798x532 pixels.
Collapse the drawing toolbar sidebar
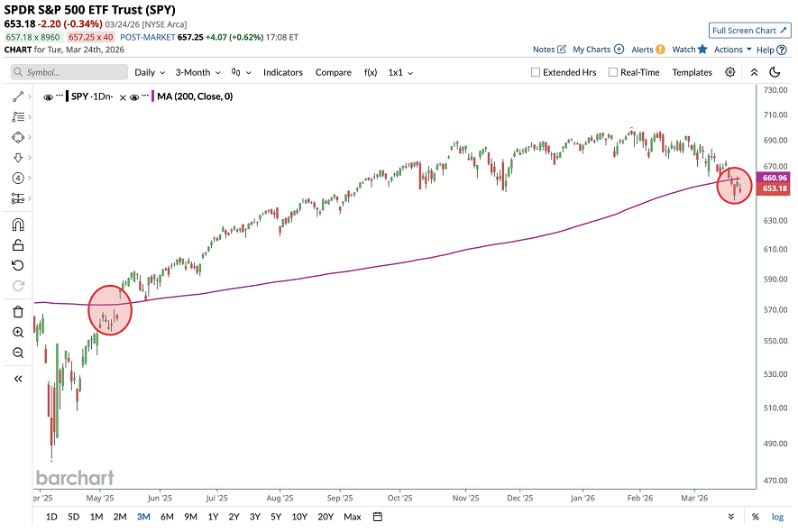[x=18, y=379]
